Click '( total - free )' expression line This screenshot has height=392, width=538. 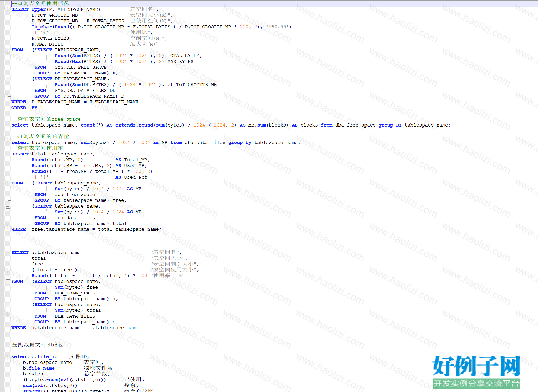(x=55, y=270)
